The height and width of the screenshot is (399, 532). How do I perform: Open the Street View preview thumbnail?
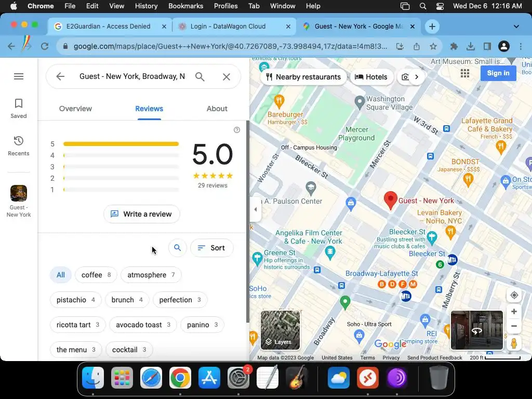(477, 330)
